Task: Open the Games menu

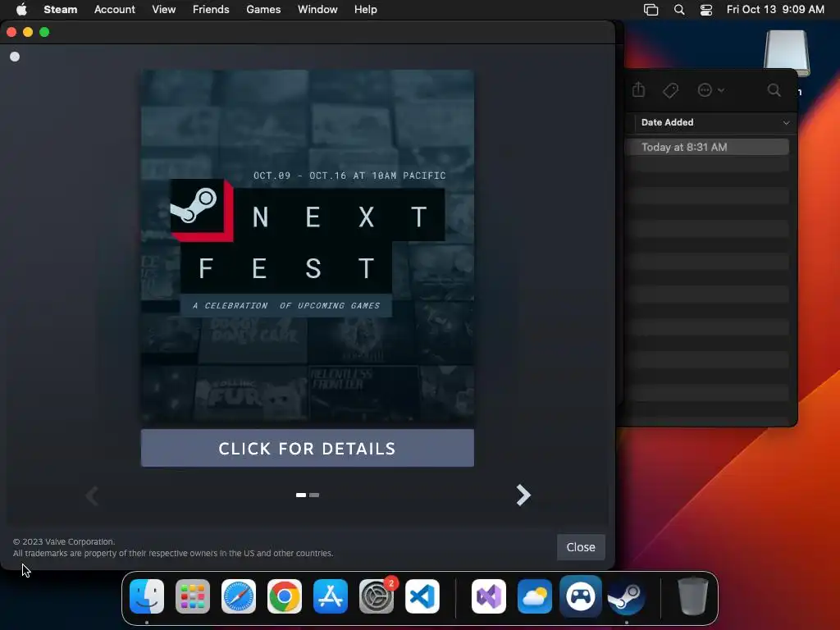Action: click(x=263, y=9)
